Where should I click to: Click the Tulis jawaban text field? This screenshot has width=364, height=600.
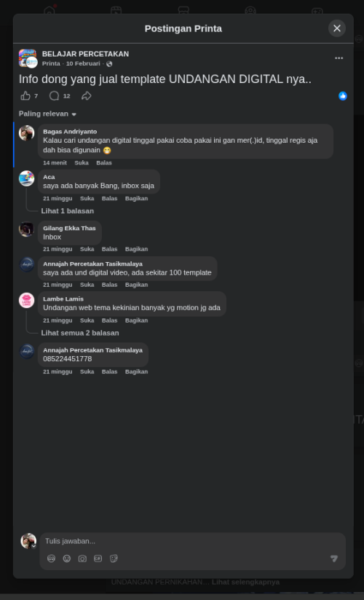coord(192,542)
